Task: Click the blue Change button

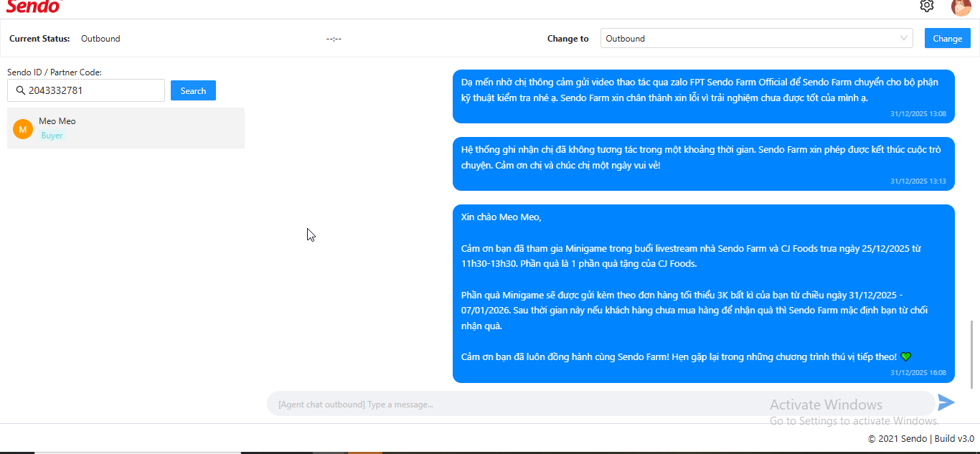Action: (947, 39)
